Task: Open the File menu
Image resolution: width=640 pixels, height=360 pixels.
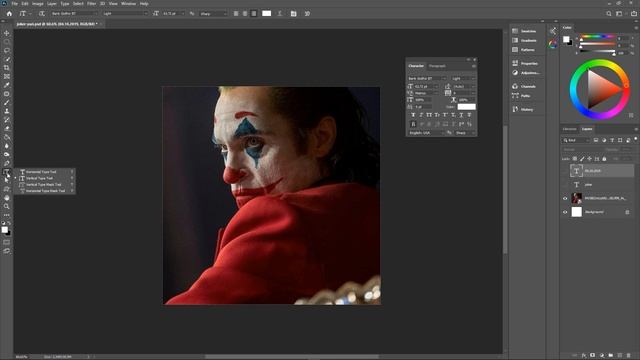Action: click(x=15, y=4)
